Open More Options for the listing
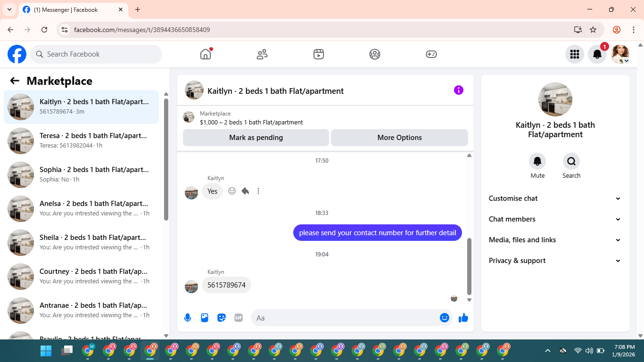 point(399,138)
